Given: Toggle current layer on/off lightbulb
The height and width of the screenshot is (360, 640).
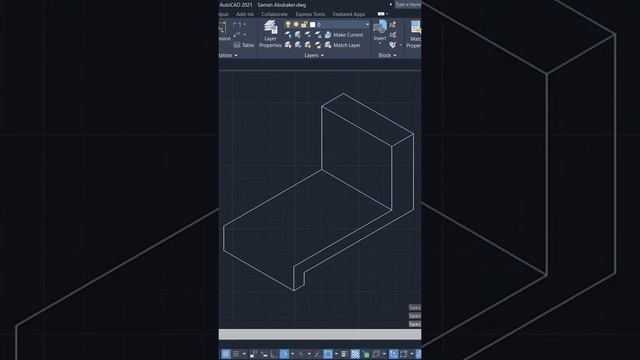Looking at the screenshot, I should point(288,24).
